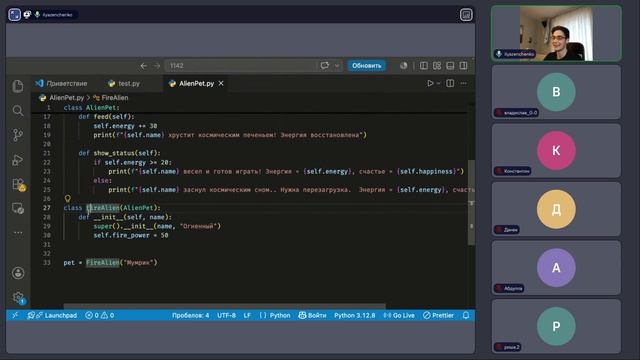Start Go Live server
Viewport: 640px width, 360px height.
pyautogui.click(x=399, y=316)
